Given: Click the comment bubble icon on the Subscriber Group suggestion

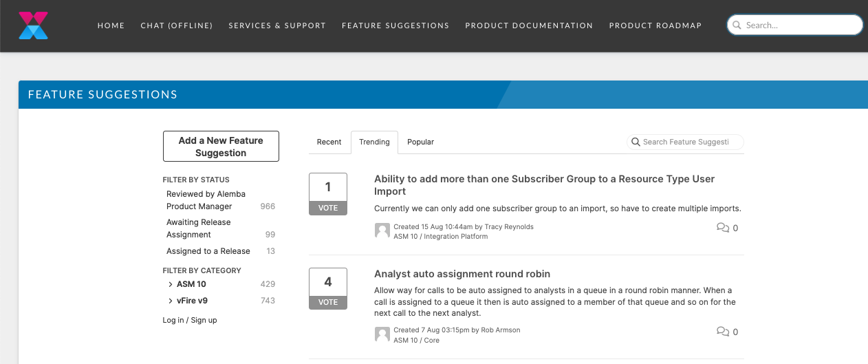Looking at the screenshot, I should (723, 228).
